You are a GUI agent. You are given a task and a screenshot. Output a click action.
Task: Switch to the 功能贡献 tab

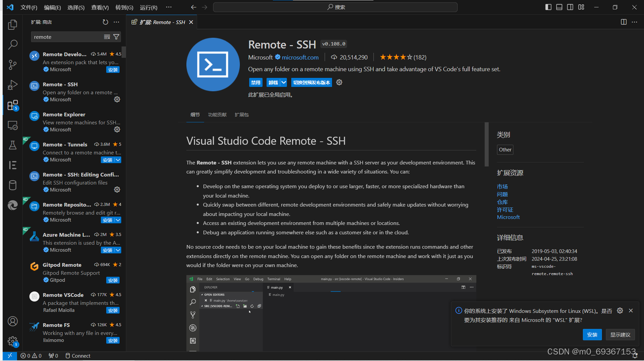pyautogui.click(x=217, y=115)
